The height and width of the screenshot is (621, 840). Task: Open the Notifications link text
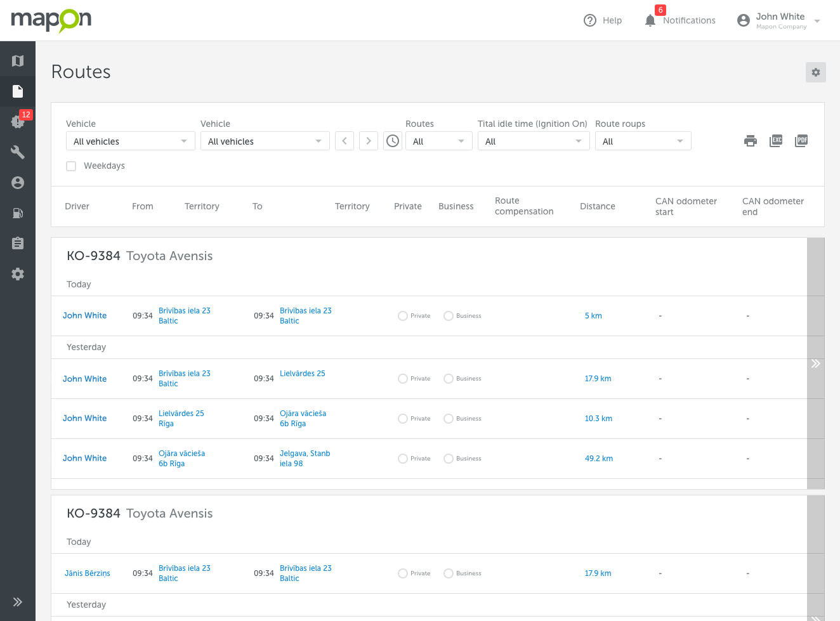[689, 20]
